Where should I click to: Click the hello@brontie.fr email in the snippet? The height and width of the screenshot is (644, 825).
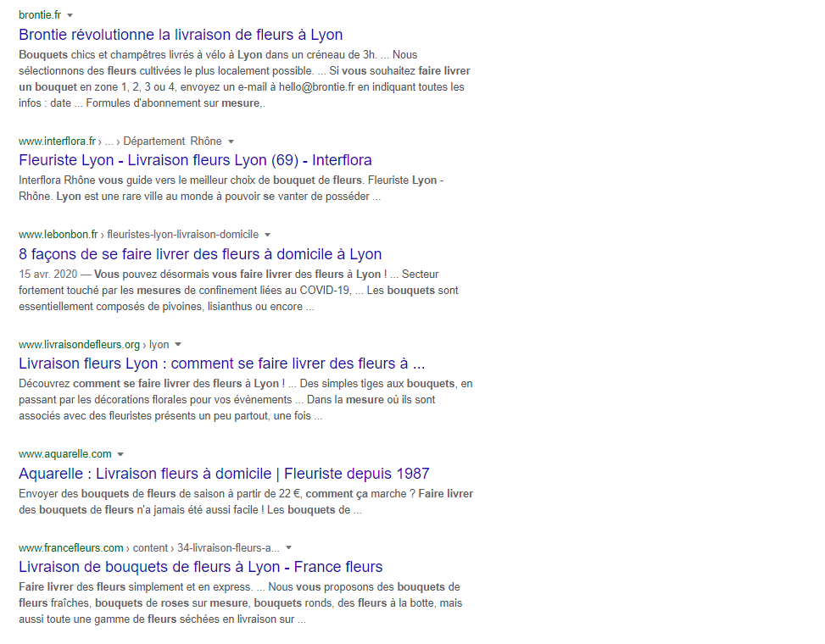click(x=317, y=86)
